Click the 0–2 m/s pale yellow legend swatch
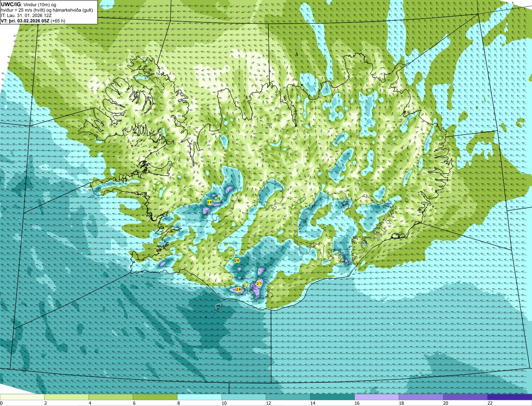 tap(22, 397)
